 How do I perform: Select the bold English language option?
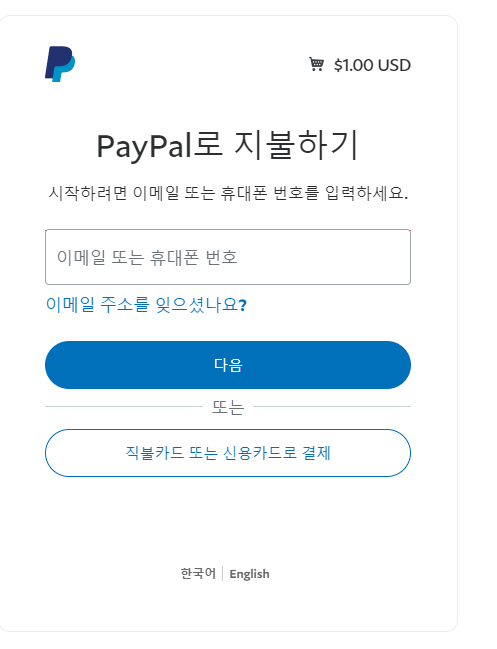click(x=249, y=574)
